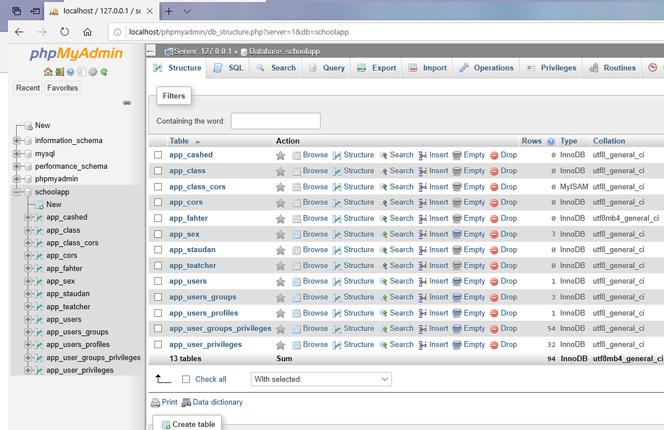Focus the Containing the word field
Screen dimensions: 664x430
point(276,121)
